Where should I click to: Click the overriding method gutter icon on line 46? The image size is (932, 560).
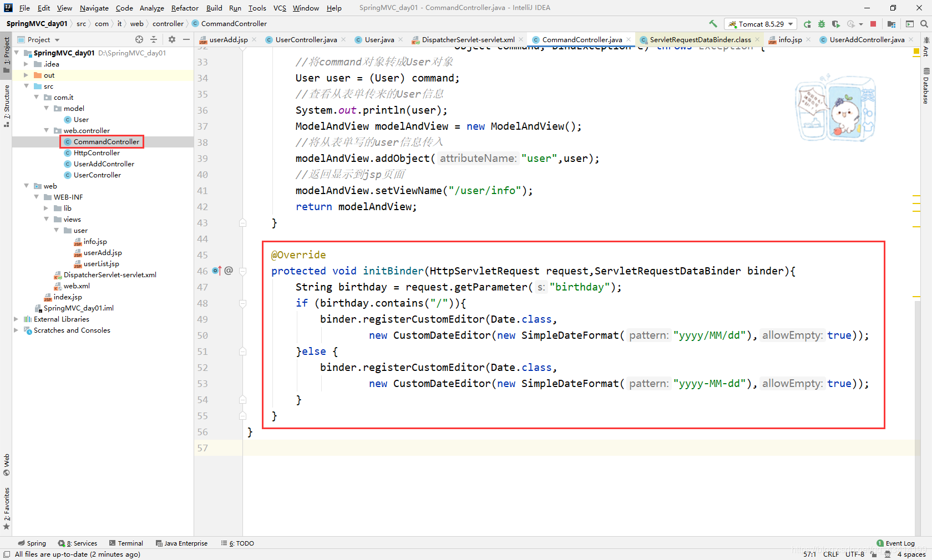(x=216, y=271)
